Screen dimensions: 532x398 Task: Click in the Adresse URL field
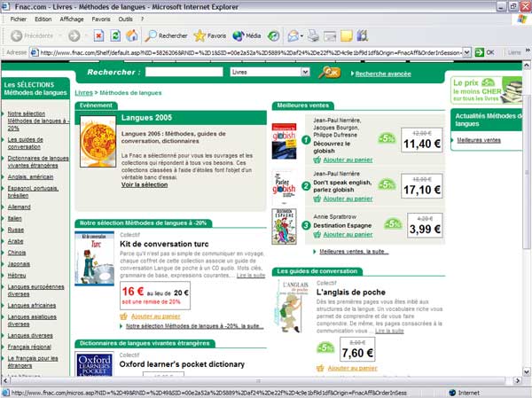(250, 52)
